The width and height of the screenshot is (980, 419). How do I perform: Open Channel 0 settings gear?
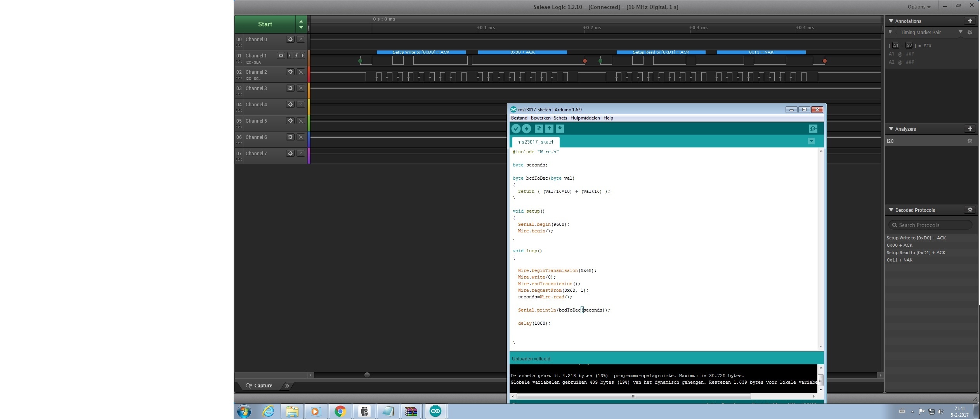(290, 39)
